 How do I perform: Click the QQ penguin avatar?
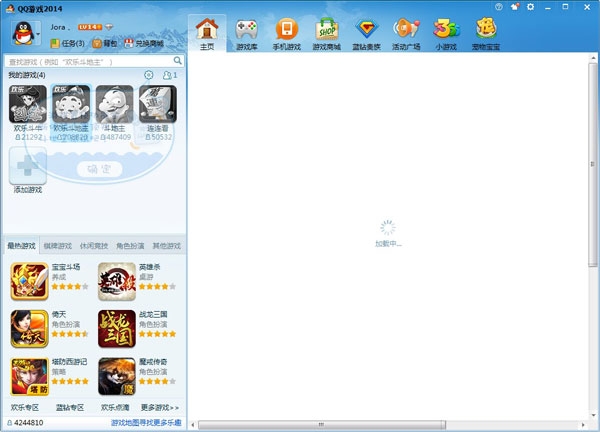(23, 33)
